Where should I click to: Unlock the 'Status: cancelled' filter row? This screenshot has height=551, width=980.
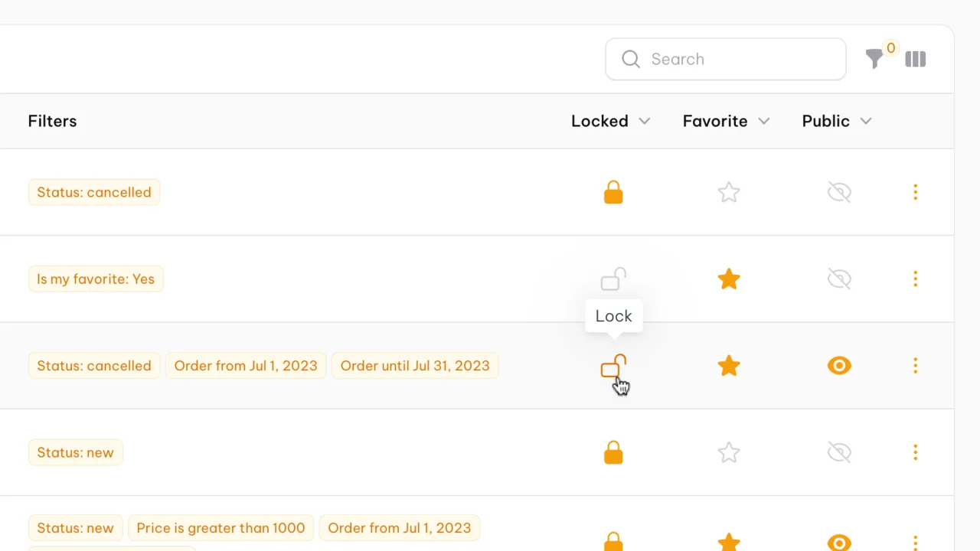pyautogui.click(x=613, y=192)
